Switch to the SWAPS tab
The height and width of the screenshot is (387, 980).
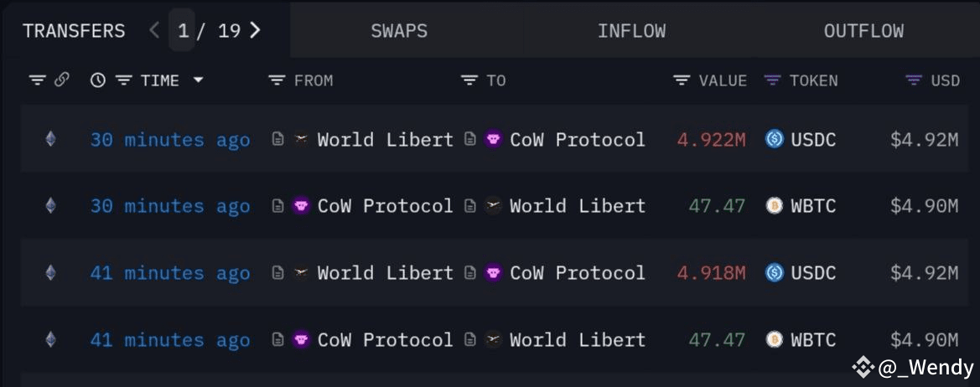point(399,31)
